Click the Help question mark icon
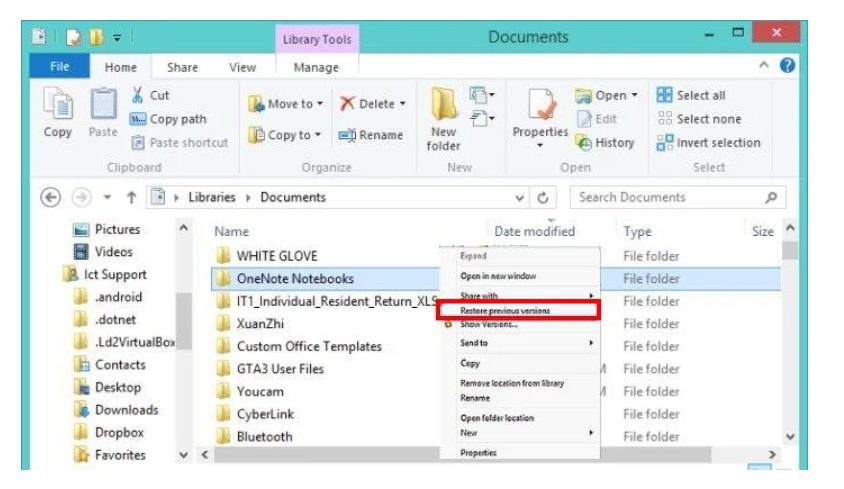 [788, 65]
